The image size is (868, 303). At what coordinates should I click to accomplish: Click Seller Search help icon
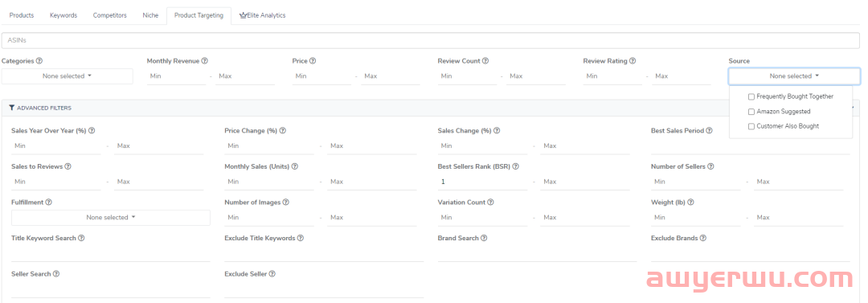pos(56,274)
